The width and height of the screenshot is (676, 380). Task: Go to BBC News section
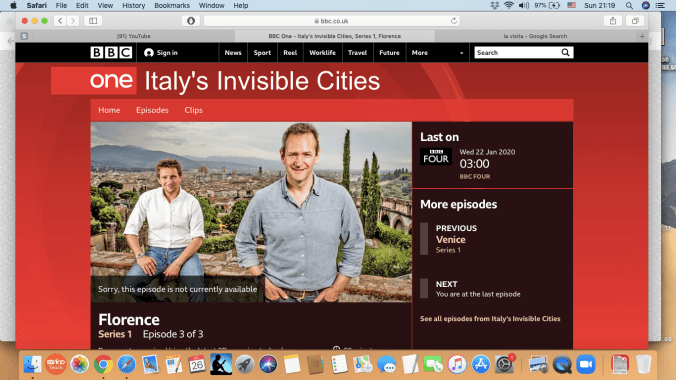233,53
